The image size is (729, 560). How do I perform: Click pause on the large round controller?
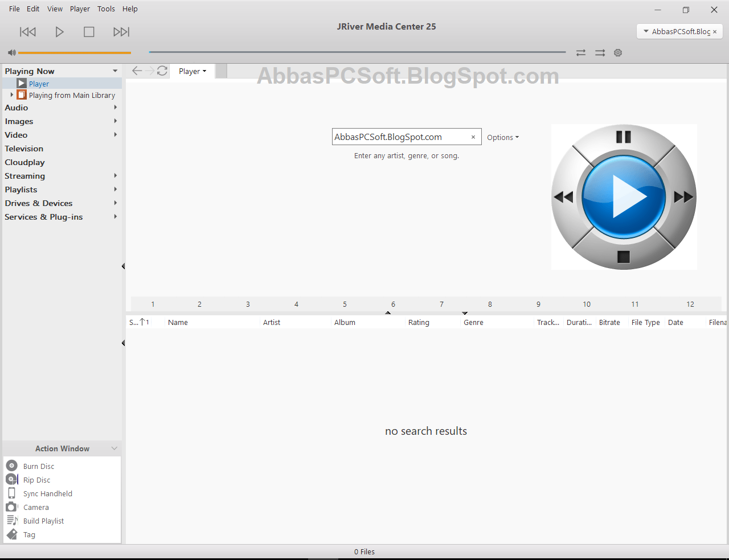624,137
